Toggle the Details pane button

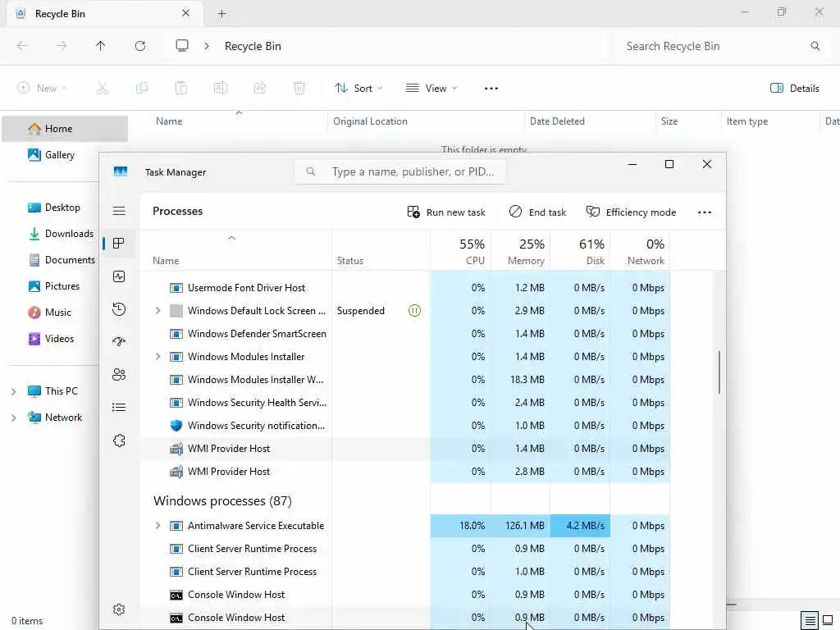tap(794, 89)
